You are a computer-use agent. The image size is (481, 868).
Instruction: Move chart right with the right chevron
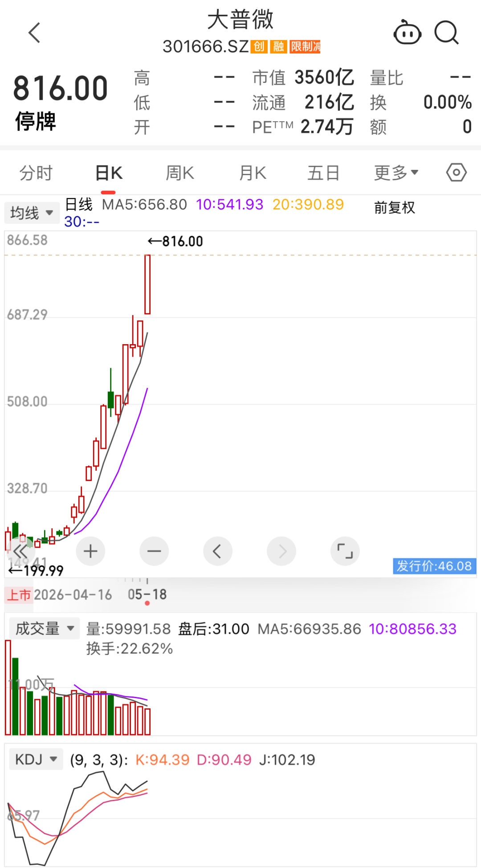281,551
